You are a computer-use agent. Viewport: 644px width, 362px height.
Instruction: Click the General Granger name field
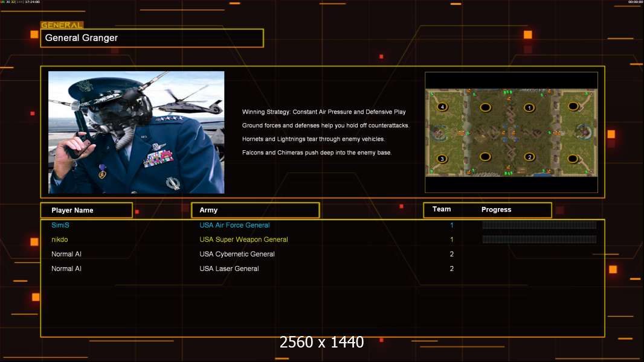(152, 38)
